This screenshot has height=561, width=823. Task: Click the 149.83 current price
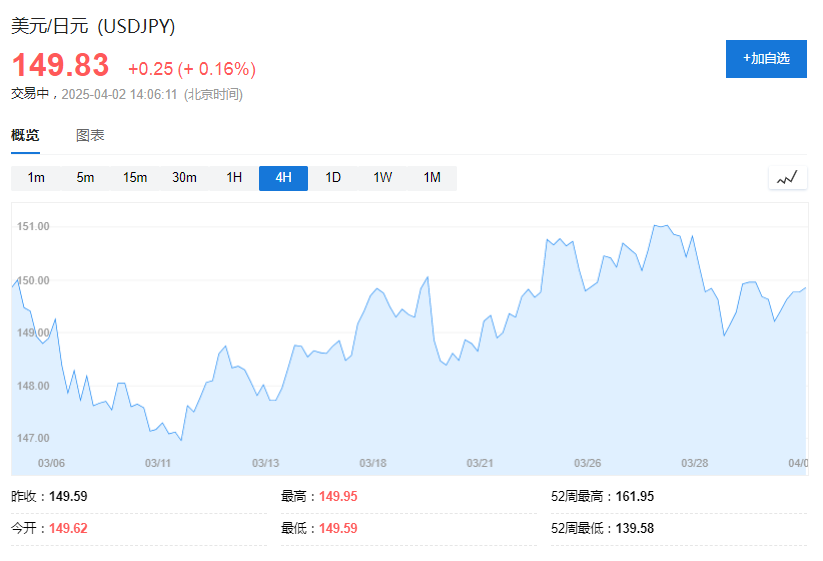[x=60, y=66]
